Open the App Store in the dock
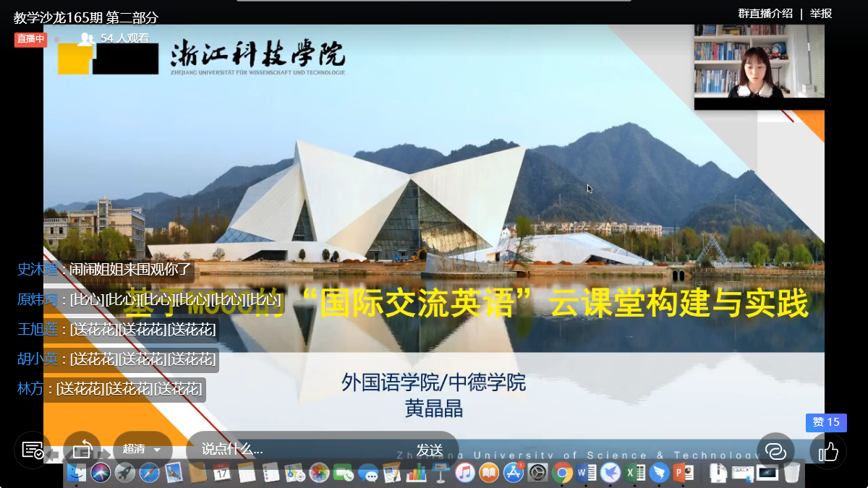The image size is (868, 488). pos(514,474)
